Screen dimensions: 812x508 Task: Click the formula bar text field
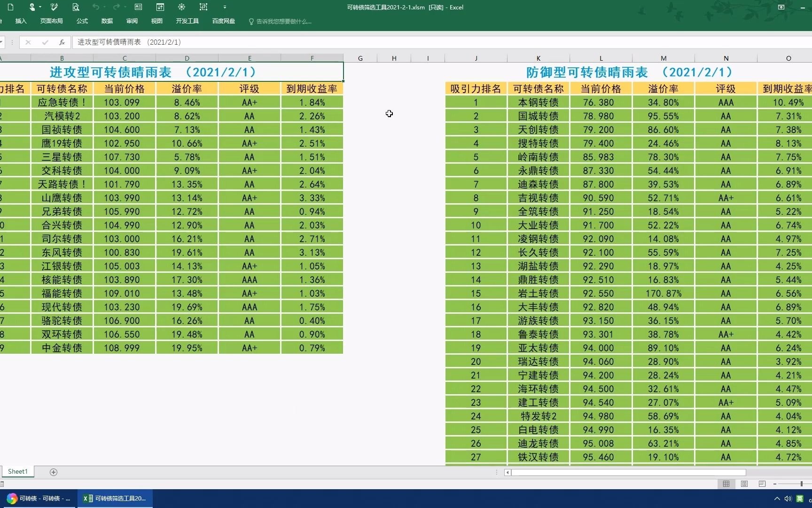(x=442, y=42)
